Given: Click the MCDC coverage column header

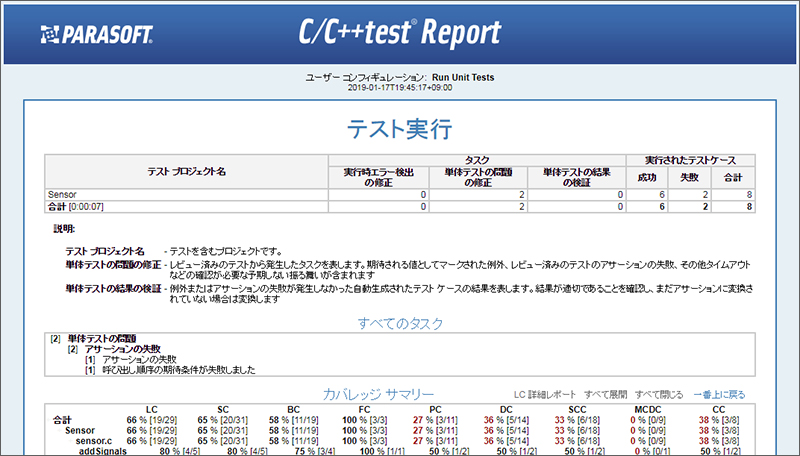Looking at the screenshot, I should tap(648, 410).
